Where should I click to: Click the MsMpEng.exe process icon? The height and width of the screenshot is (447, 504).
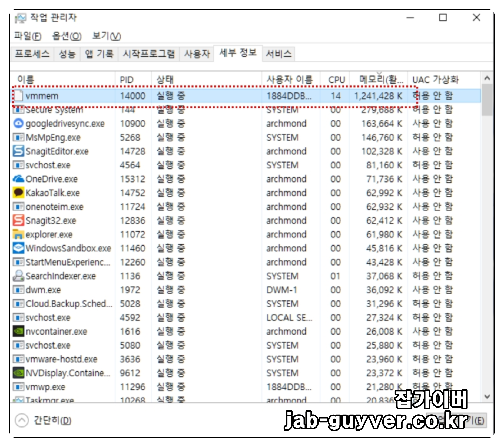point(18,137)
